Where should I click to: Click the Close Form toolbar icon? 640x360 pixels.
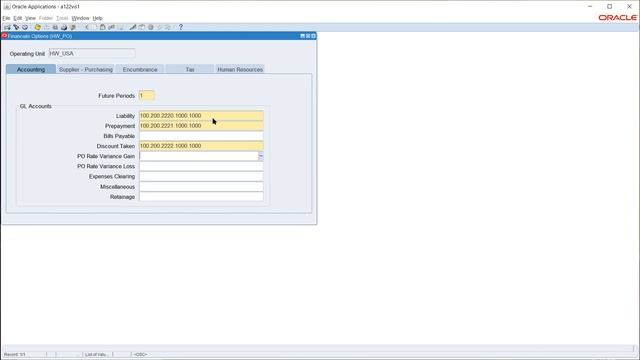pos(73,27)
